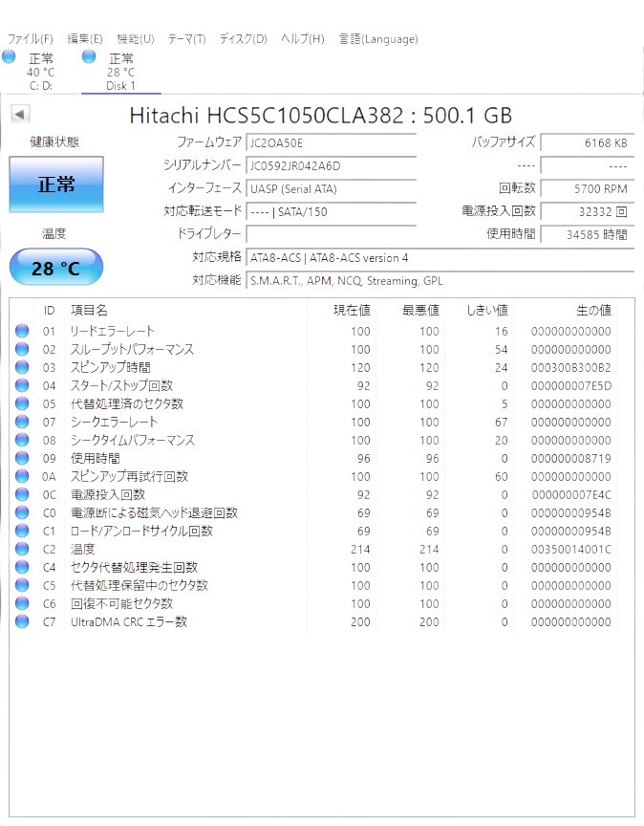Open the ファイル(F) menu
Viewport: 644px width, 826px height.
point(30,39)
